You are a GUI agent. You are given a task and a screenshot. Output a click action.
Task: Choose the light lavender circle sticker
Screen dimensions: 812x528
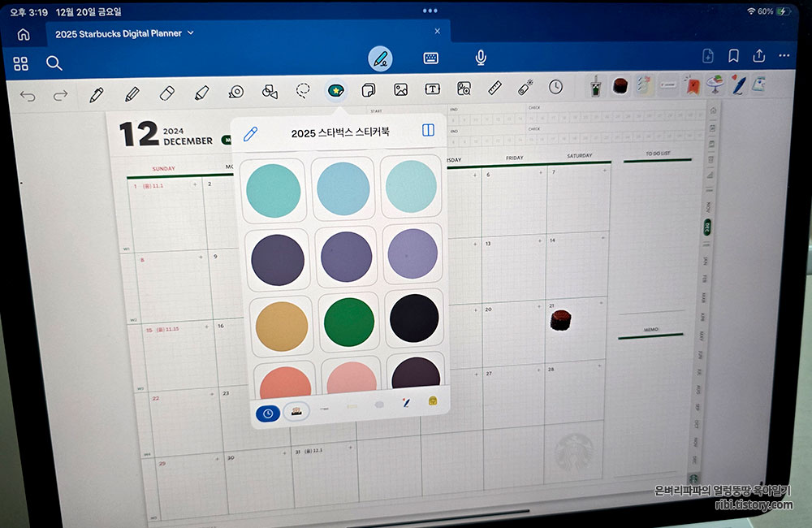412,254
